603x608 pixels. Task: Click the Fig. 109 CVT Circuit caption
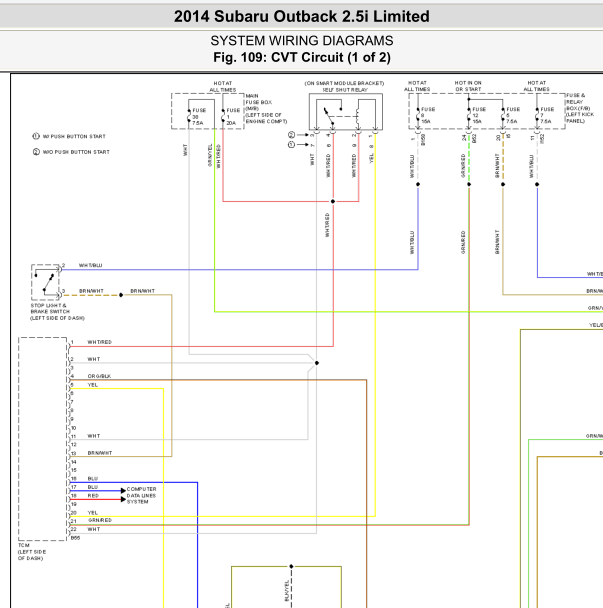coord(302,57)
